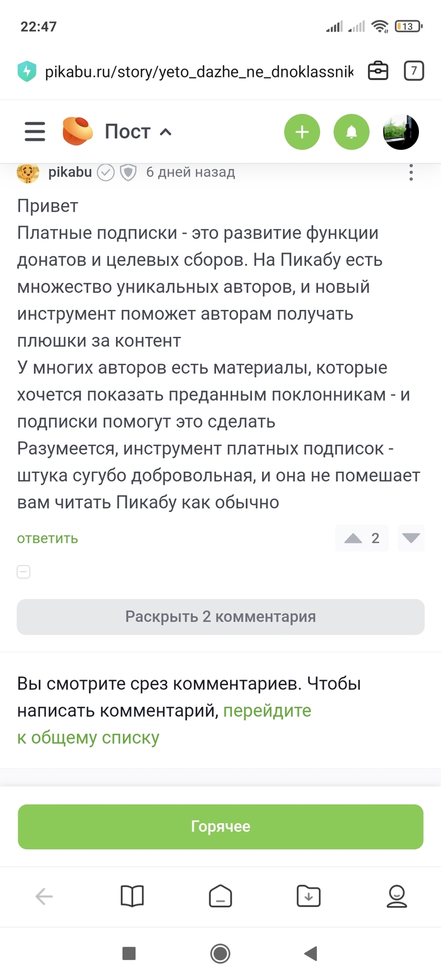Open browser downloads icon
The height and width of the screenshot is (980, 441).
coord(309,896)
